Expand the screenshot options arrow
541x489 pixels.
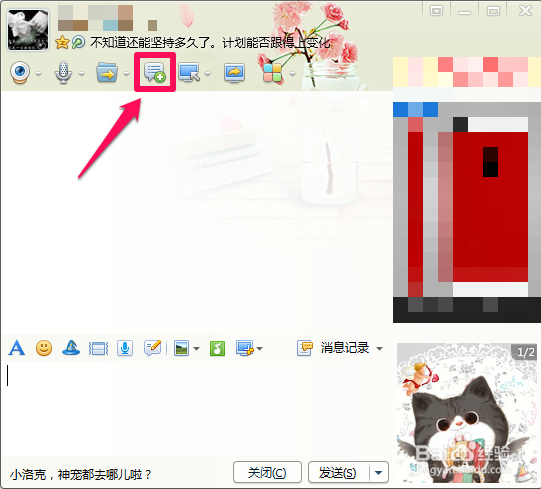click(259, 349)
